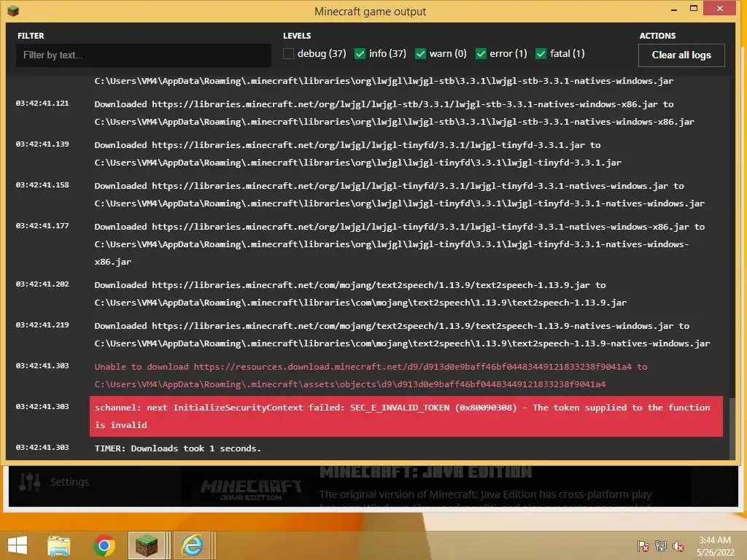Click the lwjgl-tinyfd-3.3.1.jar download log line
The height and width of the screenshot is (560, 747).
click(x=357, y=154)
